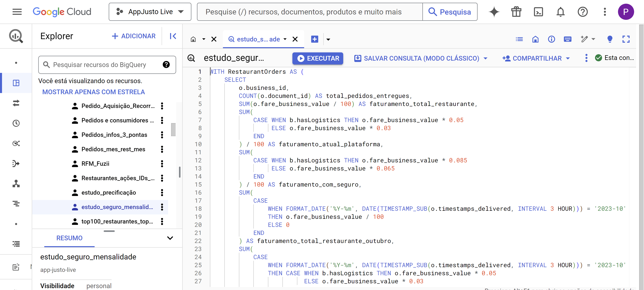Open the lightbulb tips icon

pyautogui.click(x=610, y=39)
